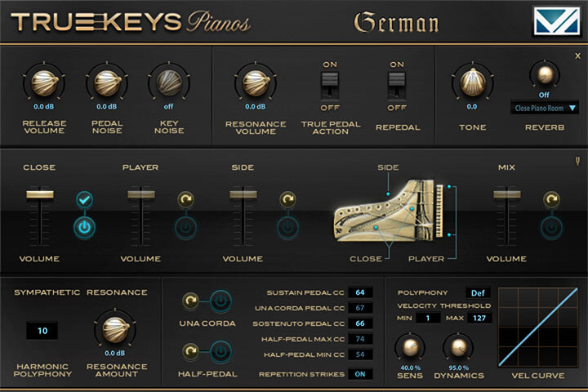Viewport: 588px width, 392px height.
Task: Click the Player mic volume fader
Action: point(141,194)
